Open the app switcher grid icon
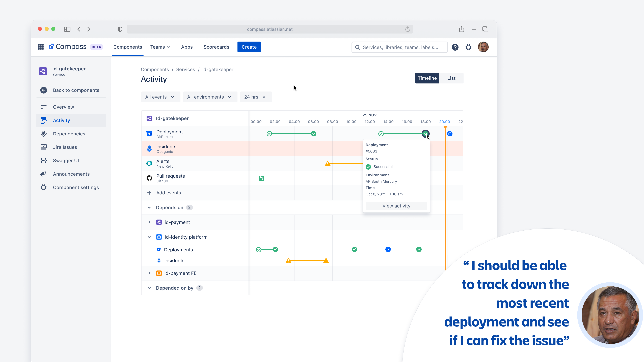 click(x=41, y=47)
